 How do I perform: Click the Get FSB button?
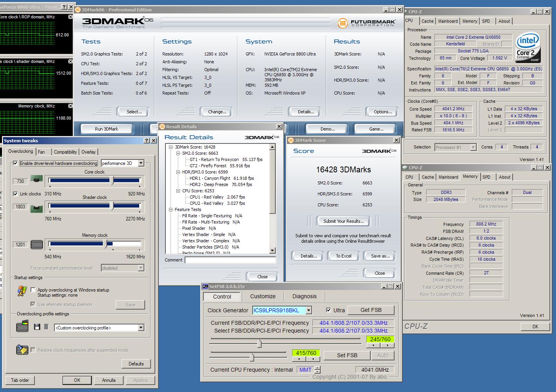coord(371,310)
